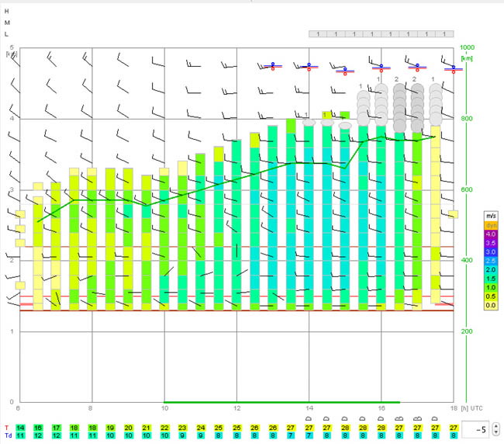Click the freezing-level marker icon at 18 UTC
The image size is (504, 444).
[x=454, y=69]
